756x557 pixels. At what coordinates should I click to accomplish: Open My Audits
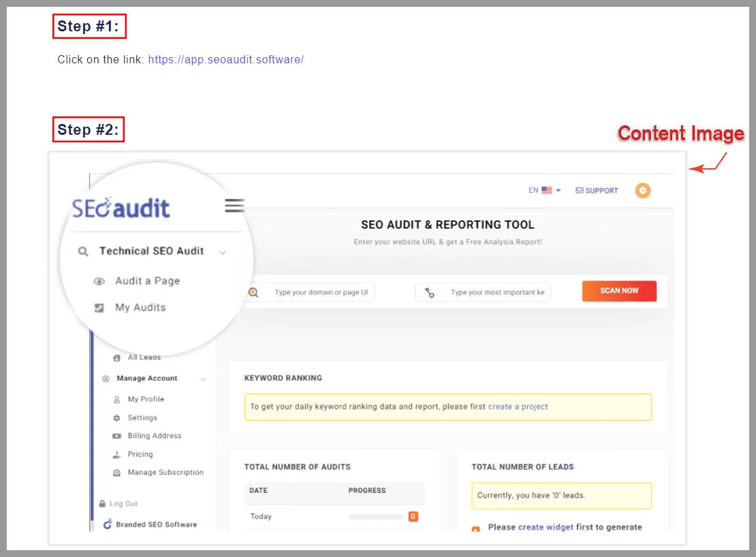click(x=140, y=307)
